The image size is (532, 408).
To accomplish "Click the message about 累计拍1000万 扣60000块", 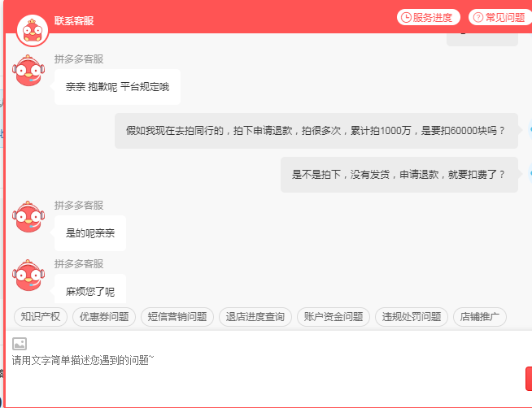I will [x=316, y=131].
